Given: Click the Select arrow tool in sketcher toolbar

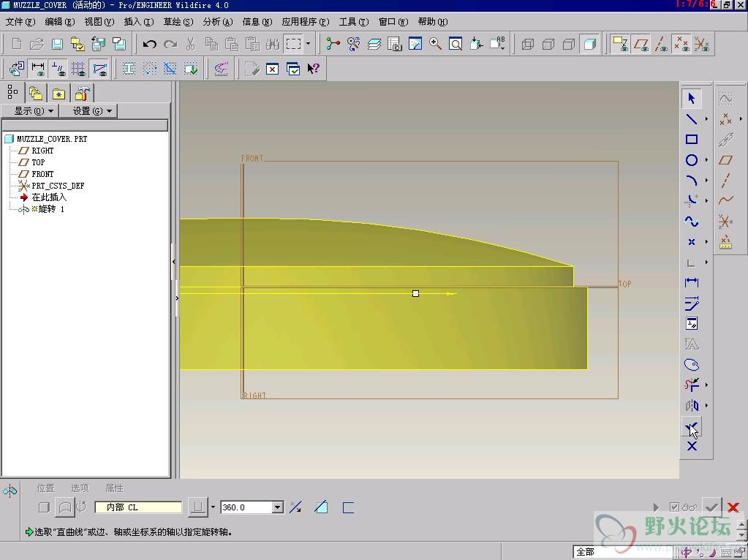Looking at the screenshot, I should [691, 98].
